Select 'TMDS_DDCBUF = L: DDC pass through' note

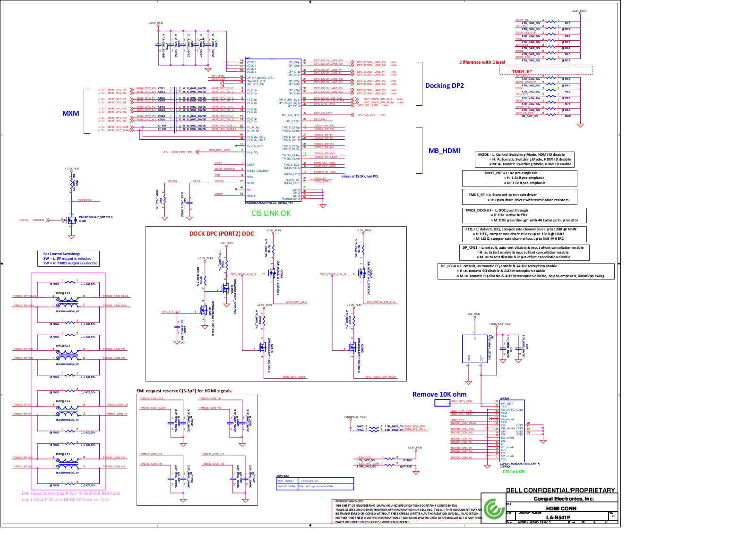point(524,215)
